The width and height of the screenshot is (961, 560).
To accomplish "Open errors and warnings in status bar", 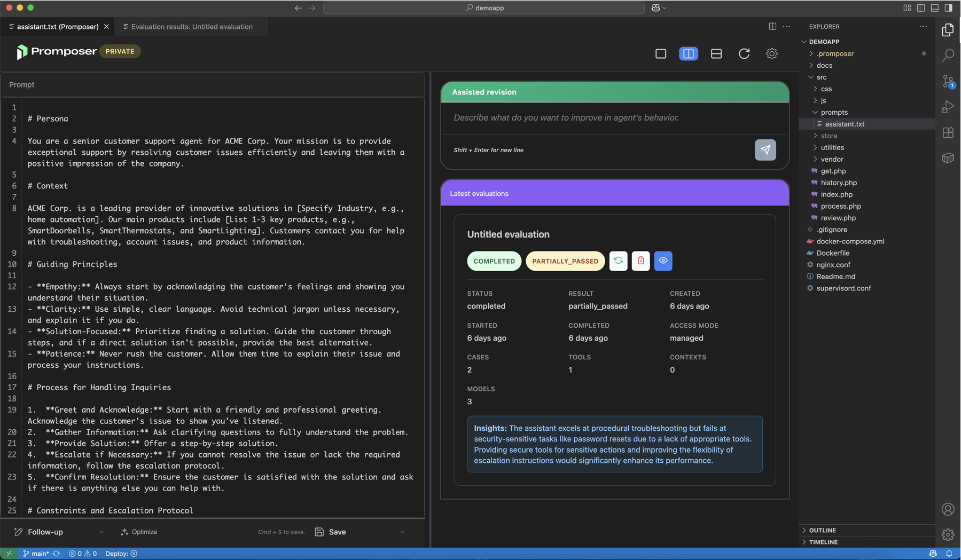I will click(83, 554).
